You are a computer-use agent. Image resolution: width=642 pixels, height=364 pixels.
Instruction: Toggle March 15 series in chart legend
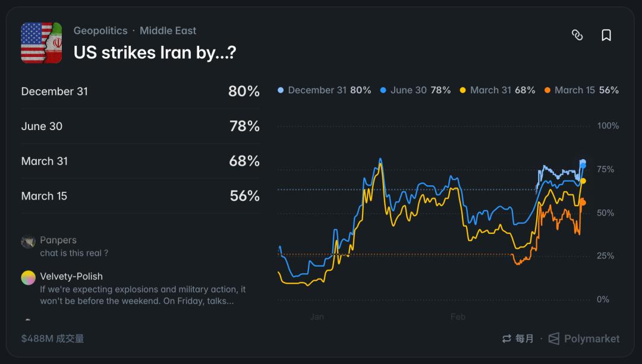[x=581, y=90]
